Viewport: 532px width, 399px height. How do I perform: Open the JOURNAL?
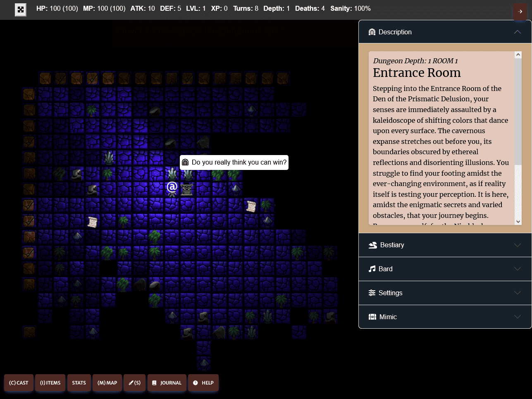[x=167, y=383]
